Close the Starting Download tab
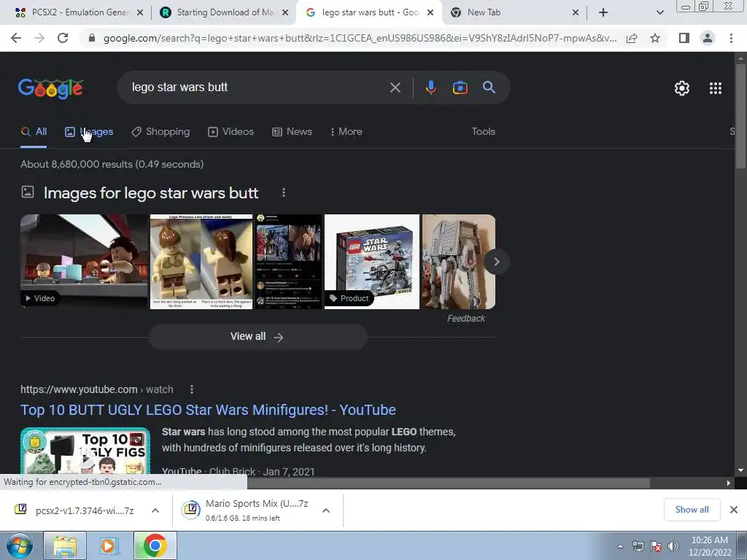The image size is (747, 560). click(x=285, y=13)
